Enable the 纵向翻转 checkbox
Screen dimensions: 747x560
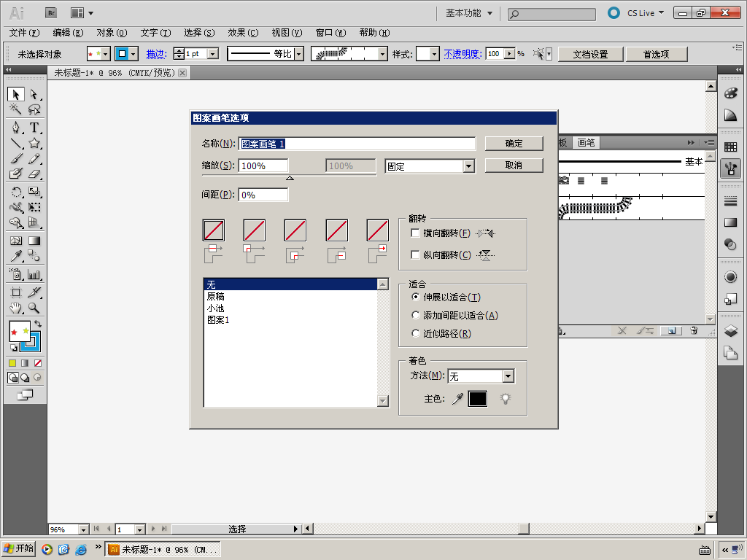[416, 255]
